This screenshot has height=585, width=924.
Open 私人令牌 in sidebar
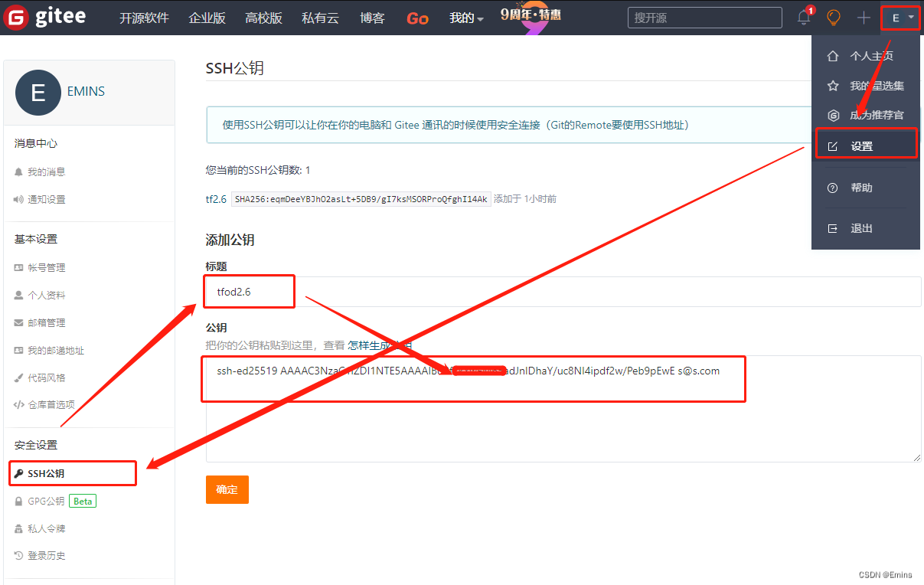point(47,528)
